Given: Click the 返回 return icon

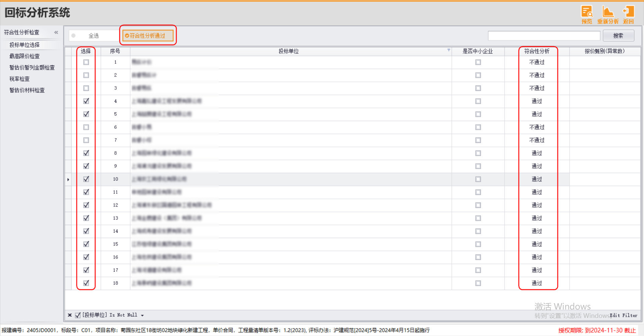Looking at the screenshot, I should pyautogui.click(x=628, y=15).
